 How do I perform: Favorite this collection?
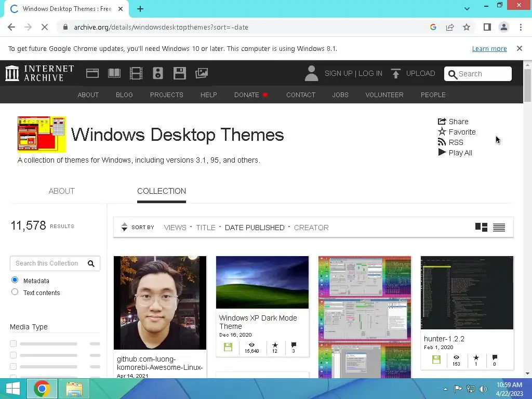point(457,132)
